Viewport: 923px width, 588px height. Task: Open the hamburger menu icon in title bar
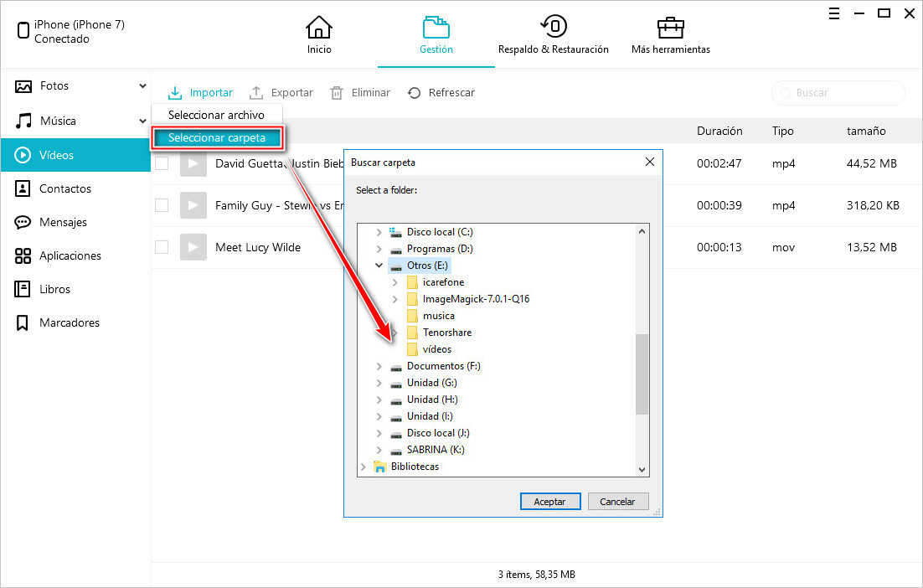[x=834, y=13]
